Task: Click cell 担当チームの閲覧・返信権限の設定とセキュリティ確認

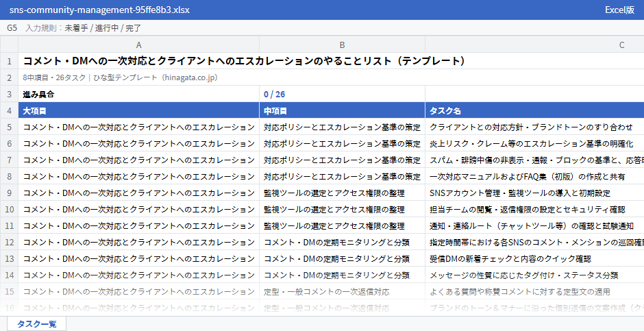Action: [x=534, y=209]
